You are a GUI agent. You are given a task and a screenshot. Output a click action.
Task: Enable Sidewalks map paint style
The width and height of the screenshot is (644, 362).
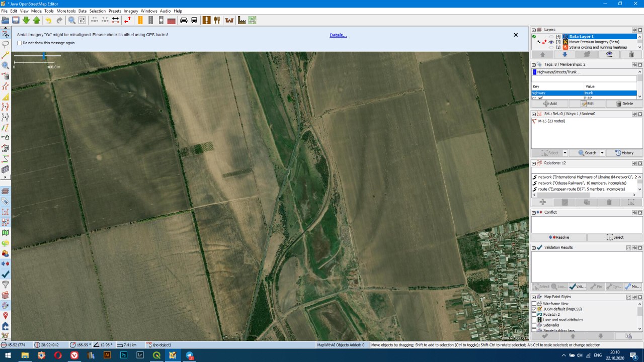point(534,325)
